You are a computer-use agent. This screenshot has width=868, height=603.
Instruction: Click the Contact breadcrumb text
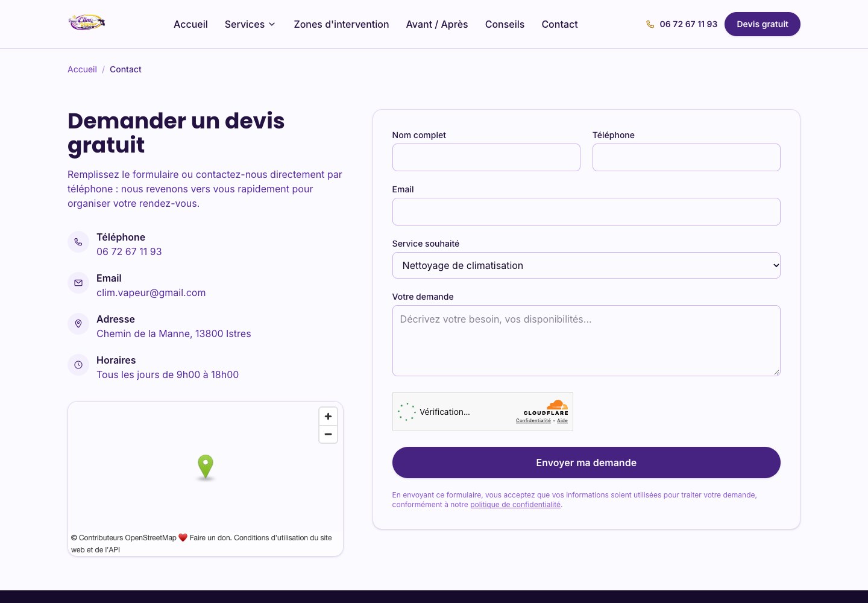(125, 69)
